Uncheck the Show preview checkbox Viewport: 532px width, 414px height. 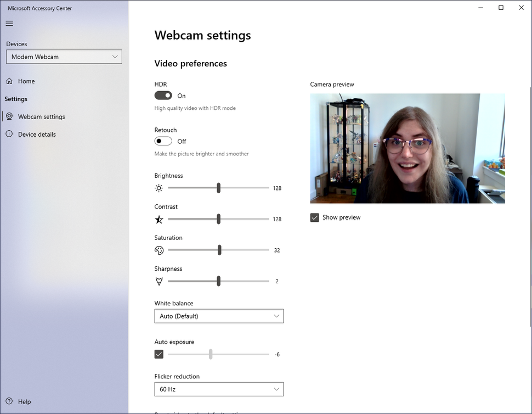pos(314,217)
